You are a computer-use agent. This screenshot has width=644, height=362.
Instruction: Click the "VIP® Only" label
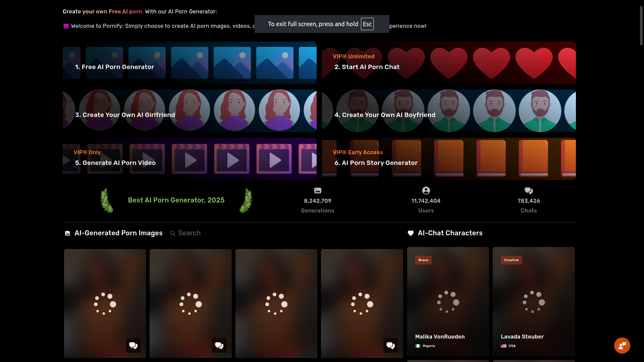[87, 152]
